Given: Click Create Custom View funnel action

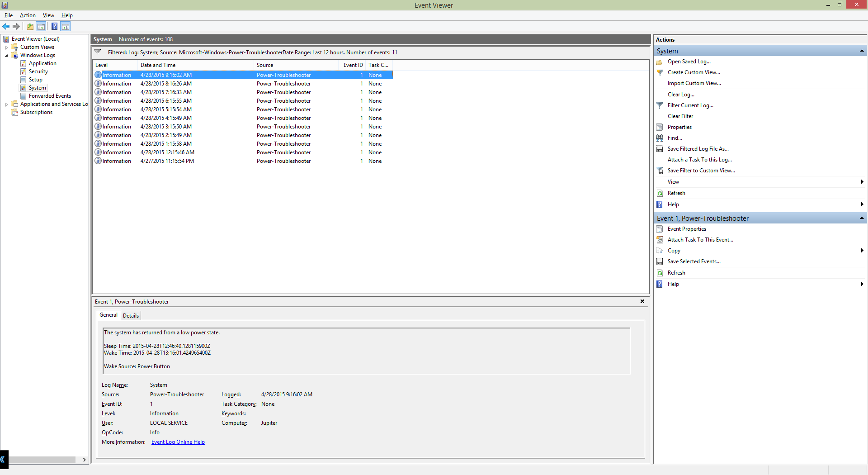Looking at the screenshot, I should point(693,72).
